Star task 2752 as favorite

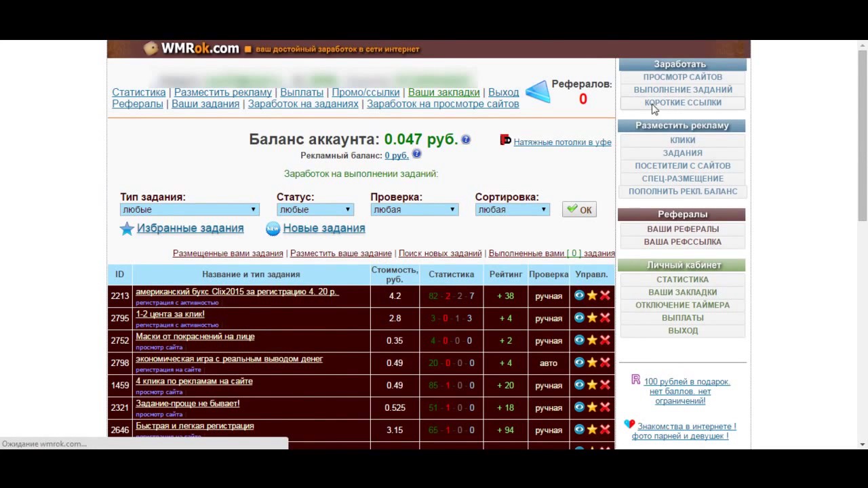[592, 340]
